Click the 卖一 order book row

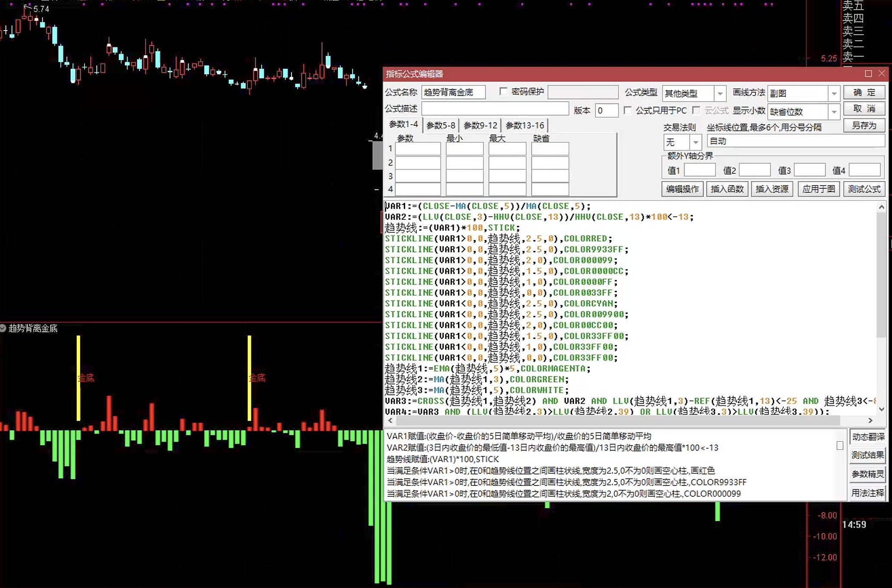point(853,57)
